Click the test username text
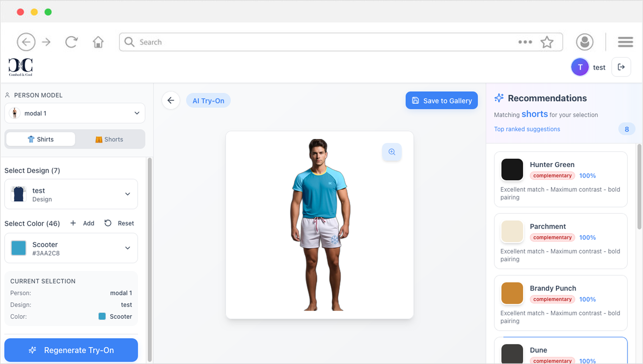Screen dimensions: 643x364 click(599, 68)
